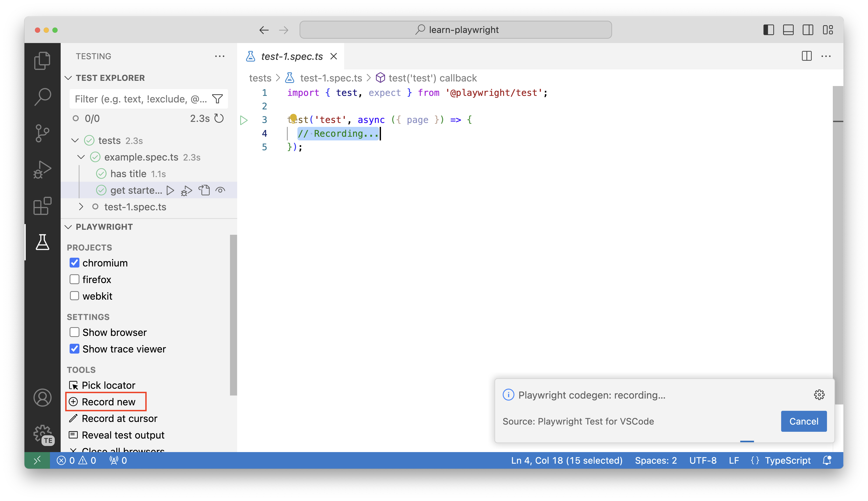Image resolution: width=868 pixels, height=501 pixels.
Task: Cancel the Playwright codegen recording
Action: pos(803,421)
